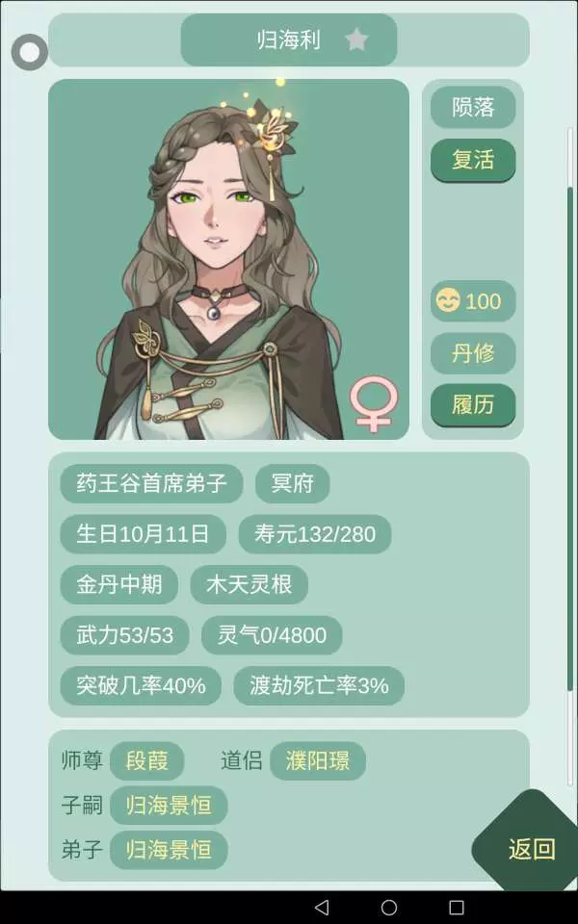Click the pink female gender symbol
This screenshot has width=578, height=924.
(x=374, y=405)
